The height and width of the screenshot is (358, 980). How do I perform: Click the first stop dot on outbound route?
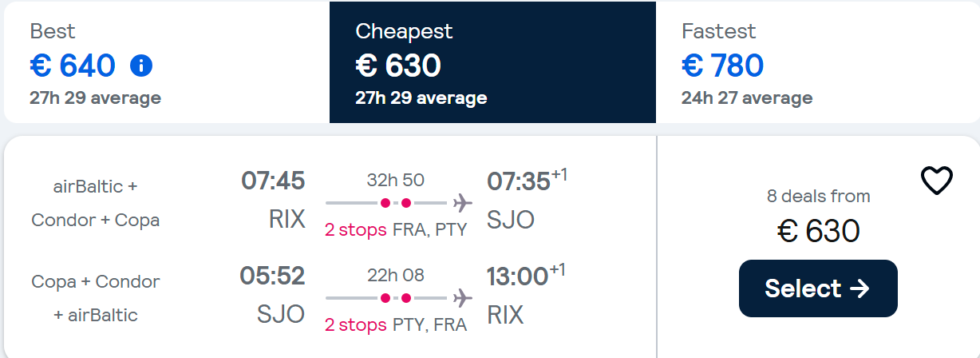coord(385,203)
